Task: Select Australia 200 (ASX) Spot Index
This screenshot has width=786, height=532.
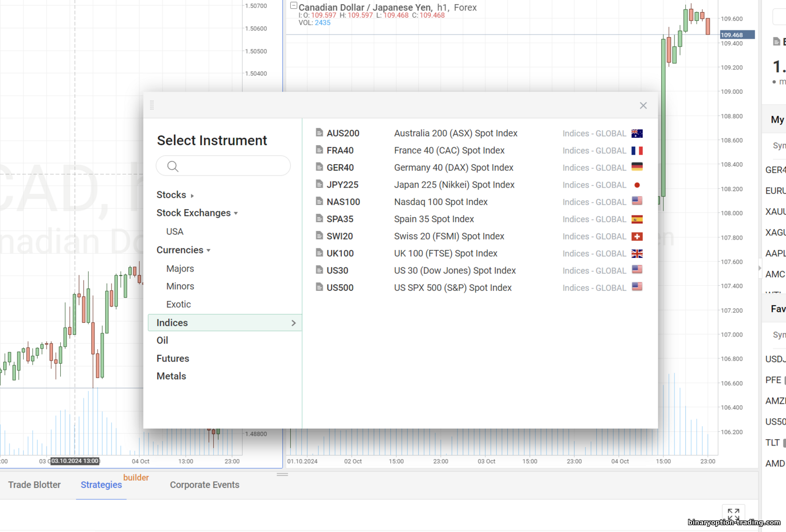Action: tap(456, 134)
